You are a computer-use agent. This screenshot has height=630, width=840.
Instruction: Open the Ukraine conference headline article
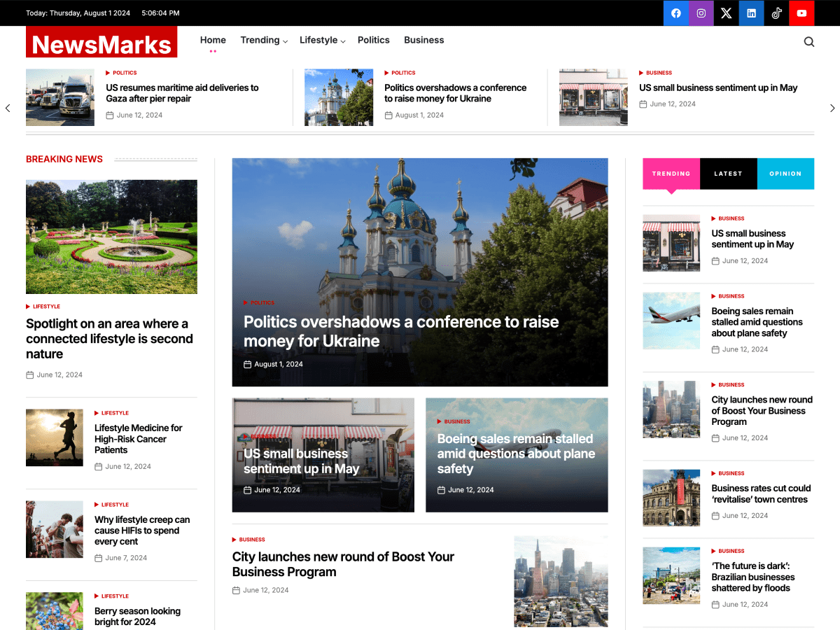pyautogui.click(x=400, y=330)
